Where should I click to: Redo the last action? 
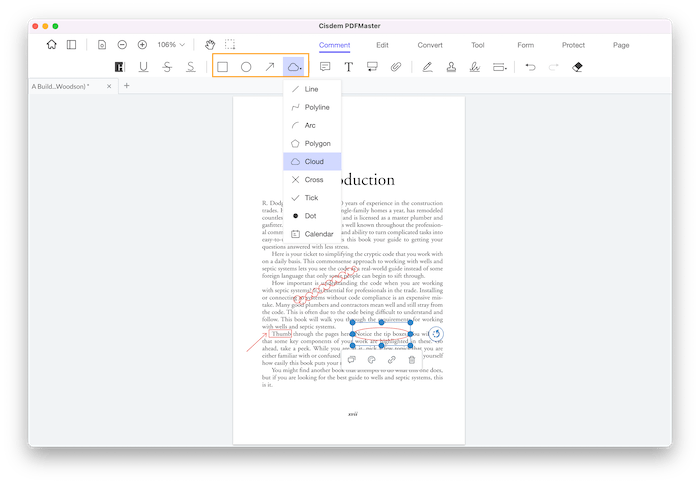554,67
